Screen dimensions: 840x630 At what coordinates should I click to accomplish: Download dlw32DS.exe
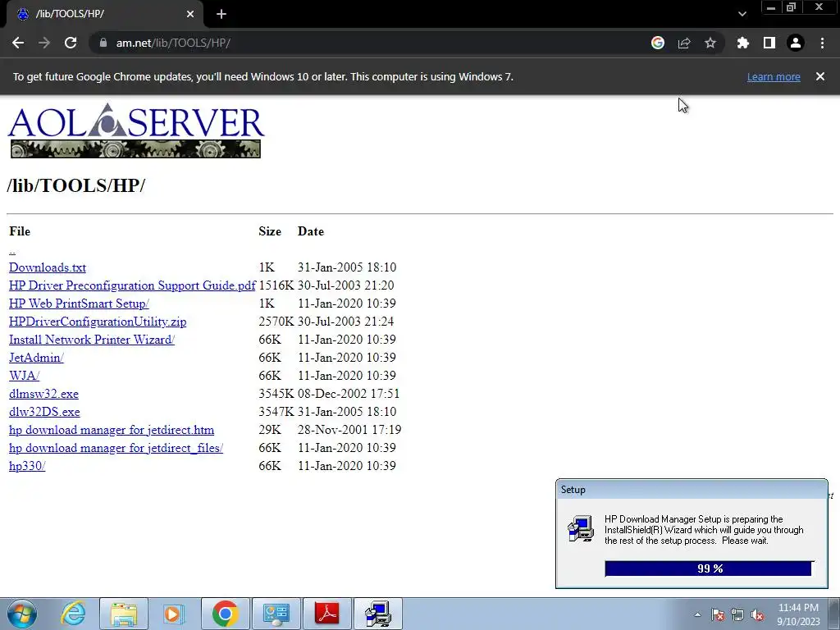coord(44,412)
